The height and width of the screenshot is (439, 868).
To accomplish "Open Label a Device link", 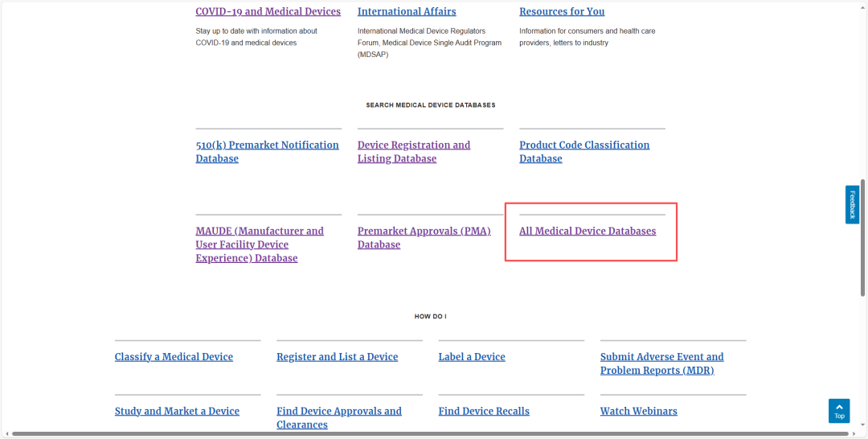I will [472, 356].
